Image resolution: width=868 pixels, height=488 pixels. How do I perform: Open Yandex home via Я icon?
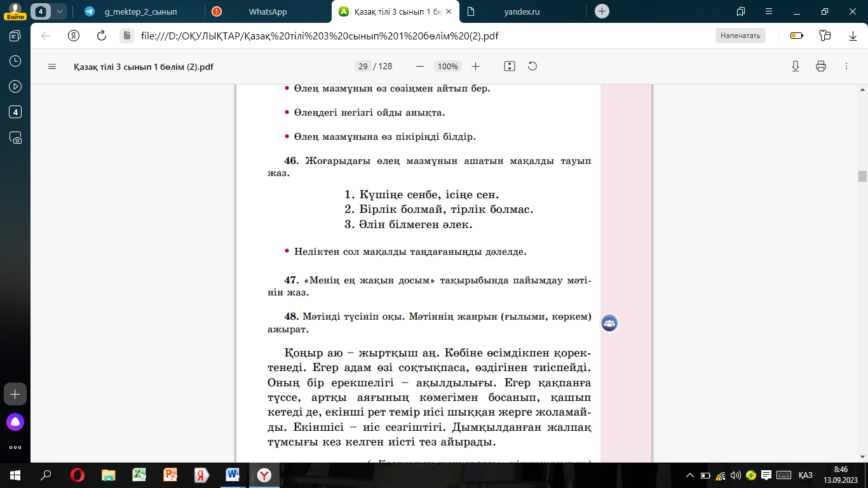(x=74, y=36)
